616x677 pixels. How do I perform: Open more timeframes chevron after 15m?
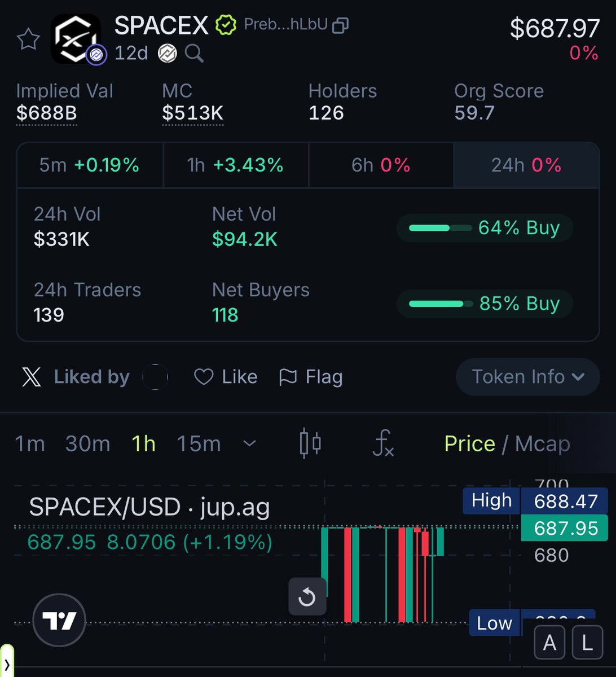(x=249, y=444)
